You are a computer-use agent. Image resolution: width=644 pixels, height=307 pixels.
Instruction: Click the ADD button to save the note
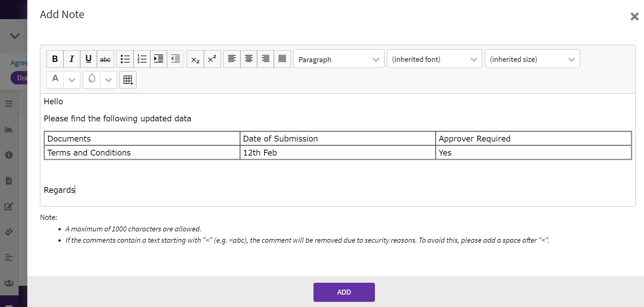pos(344,292)
